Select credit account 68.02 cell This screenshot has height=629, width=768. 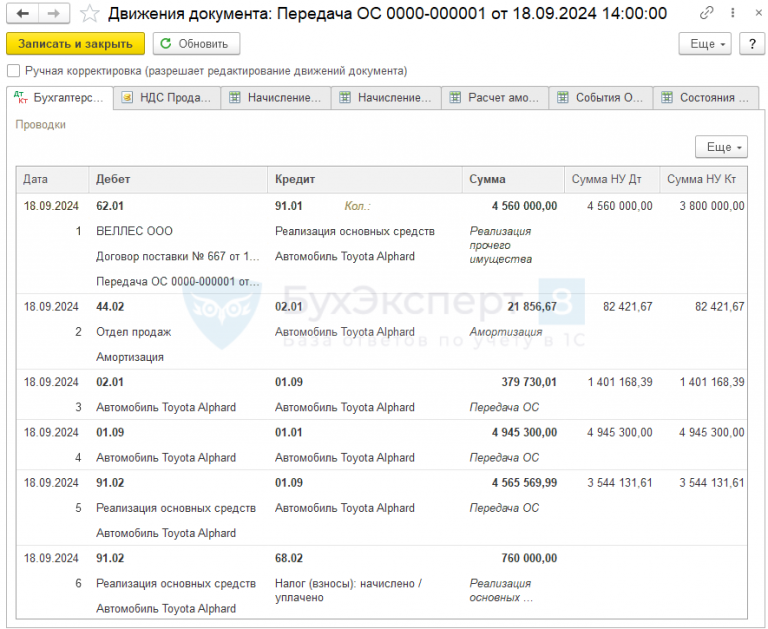click(x=288, y=559)
